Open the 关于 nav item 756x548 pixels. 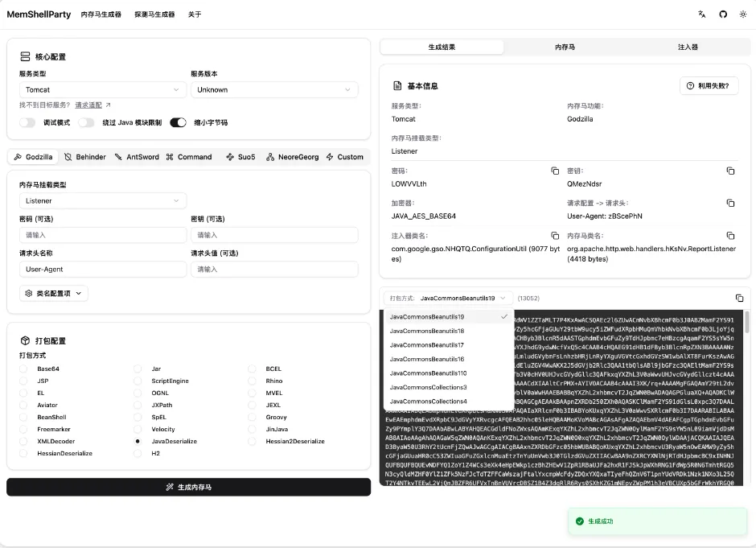(x=195, y=14)
